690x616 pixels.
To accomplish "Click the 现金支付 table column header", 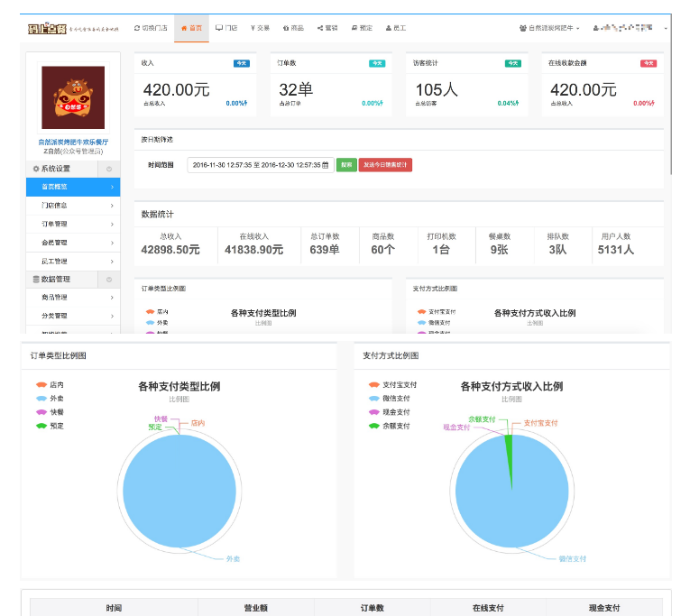I will [x=604, y=608].
